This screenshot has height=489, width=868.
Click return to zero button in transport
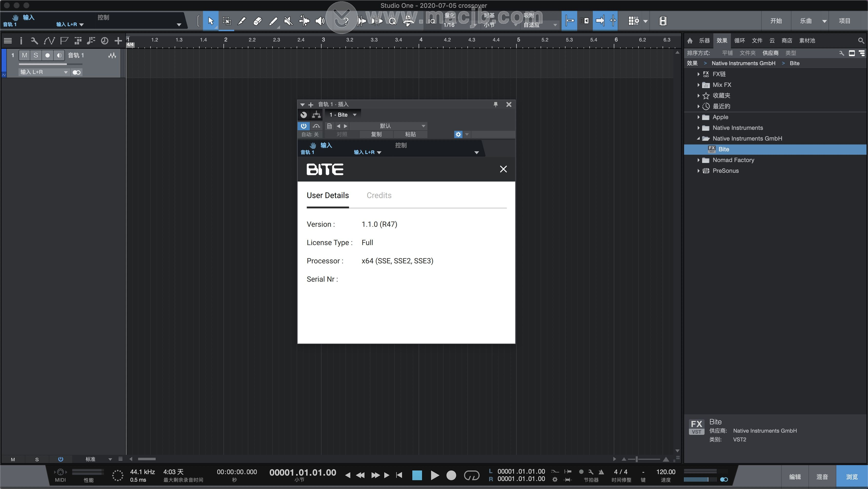(x=399, y=475)
